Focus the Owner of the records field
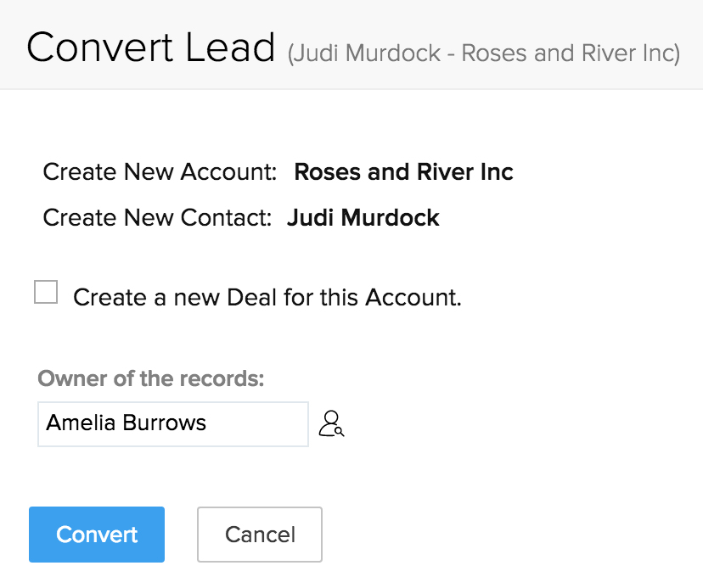The image size is (703, 588). pyautogui.click(x=172, y=423)
